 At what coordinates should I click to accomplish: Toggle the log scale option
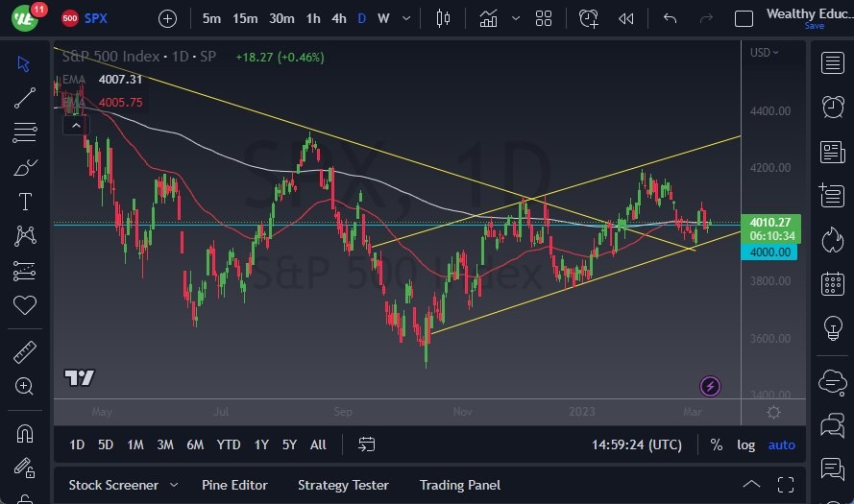coord(745,444)
